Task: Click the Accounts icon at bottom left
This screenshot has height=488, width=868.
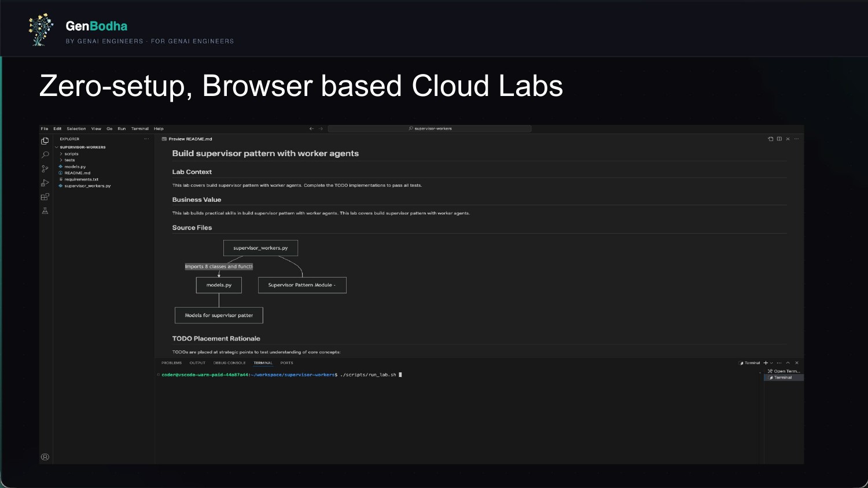Action: pos(45,457)
